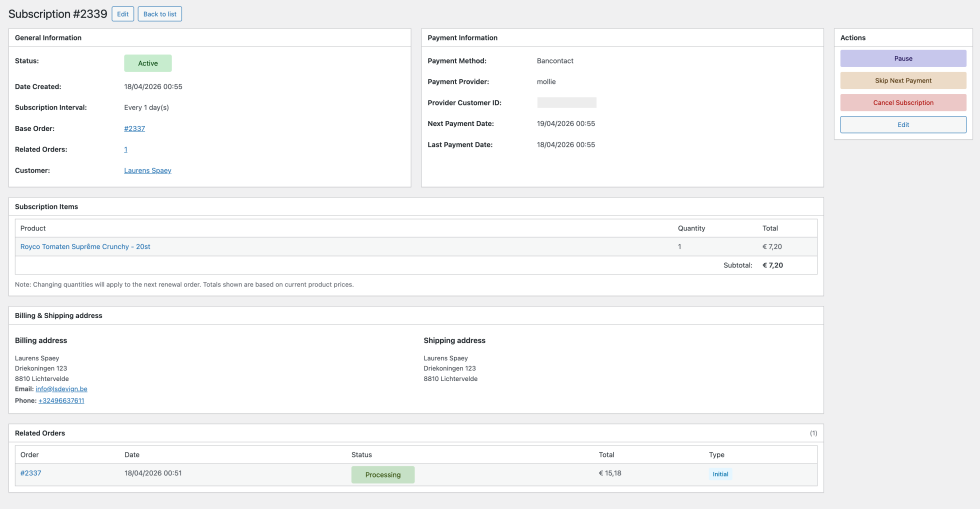Click the Processing order status badge

[x=382, y=474]
